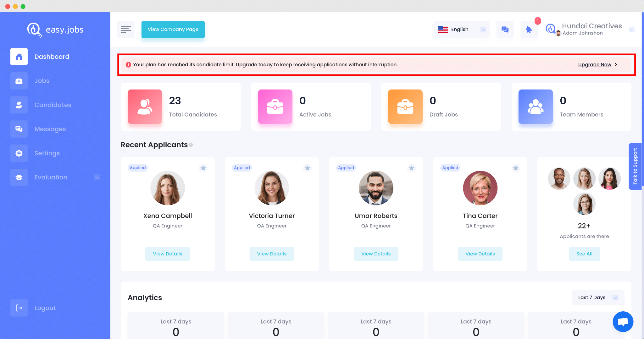644x339 pixels.
Task: Open the messages chat icon in header
Action: tap(505, 30)
